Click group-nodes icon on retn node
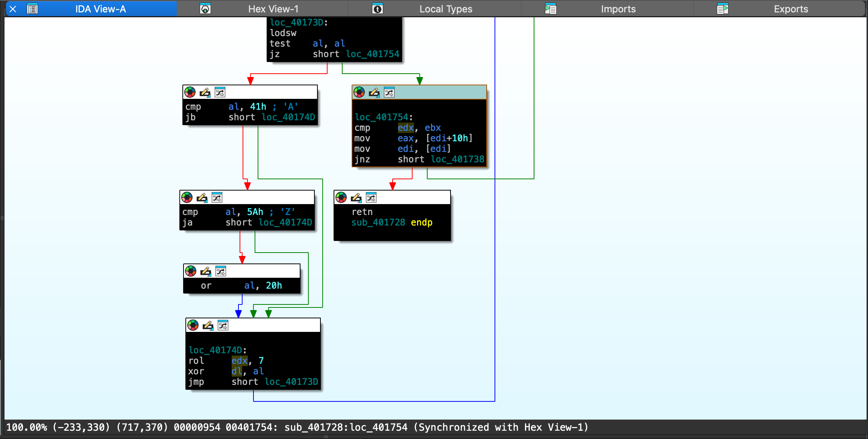Screen dimensions: 868x439 (371, 197)
